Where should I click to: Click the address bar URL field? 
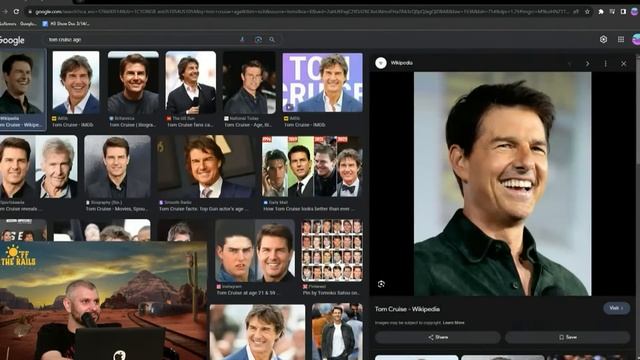pyautogui.click(x=301, y=12)
